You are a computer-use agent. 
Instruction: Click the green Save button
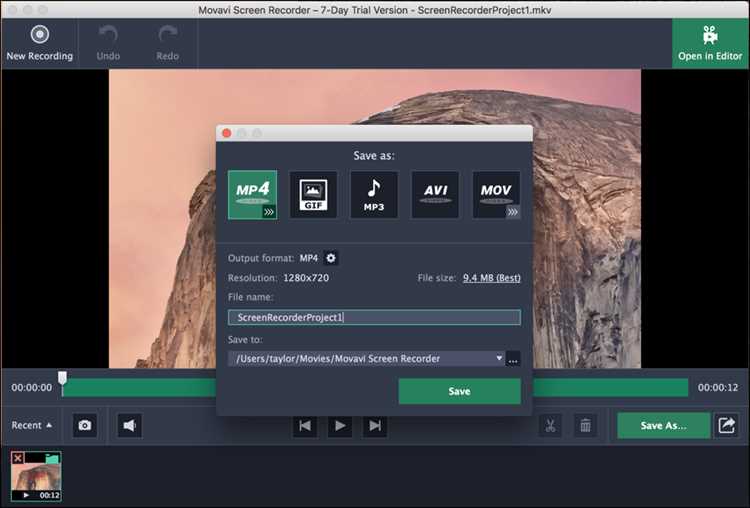pos(460,391)
